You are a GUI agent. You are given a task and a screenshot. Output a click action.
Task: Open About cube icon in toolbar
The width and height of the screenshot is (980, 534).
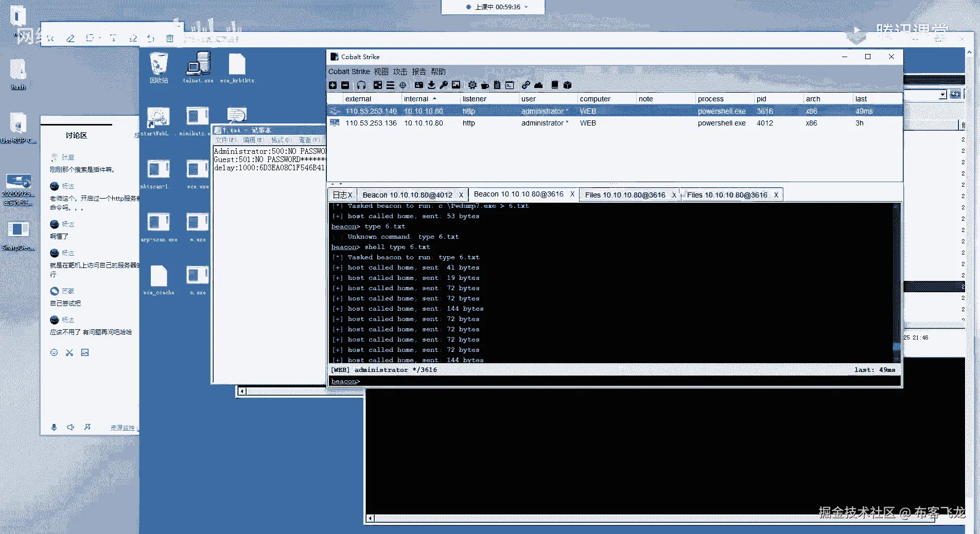tap(567, 85)
